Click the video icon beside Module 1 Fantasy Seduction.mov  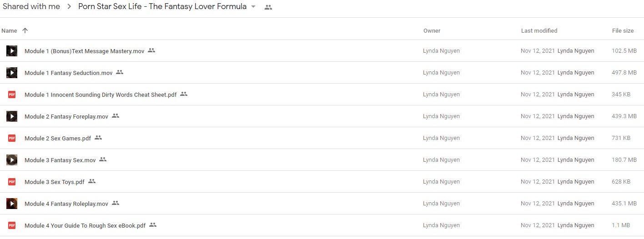click(x=12, y=73)
